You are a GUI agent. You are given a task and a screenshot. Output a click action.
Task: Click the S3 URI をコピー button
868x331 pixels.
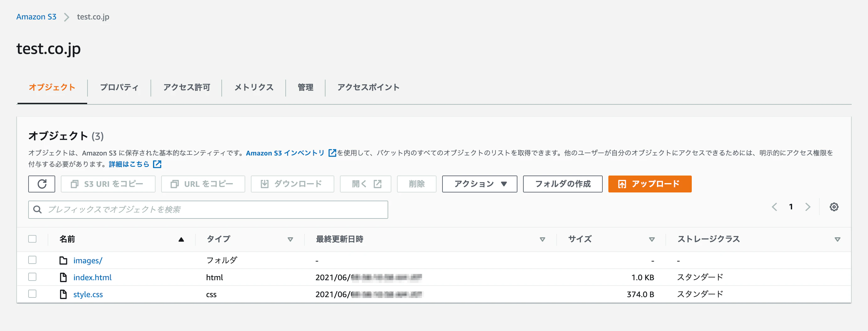point(108,184)
